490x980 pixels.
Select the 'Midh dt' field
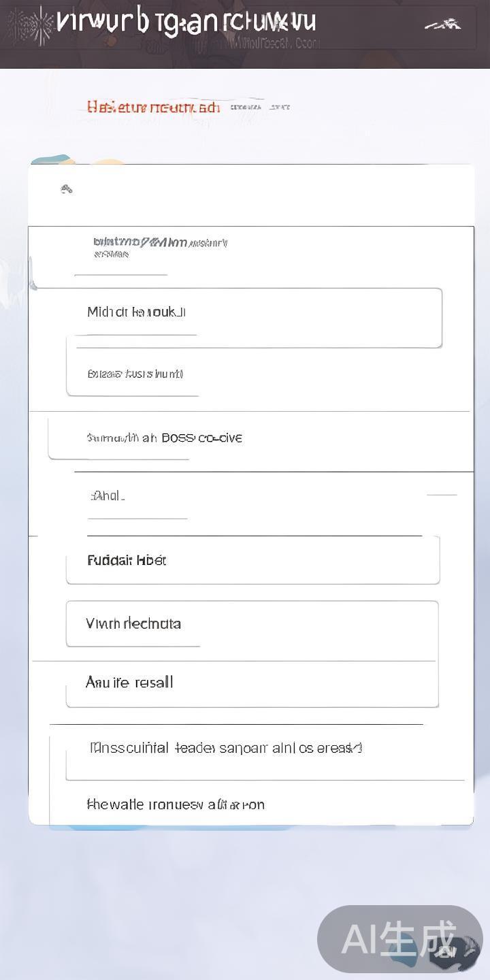click(259, 317)
